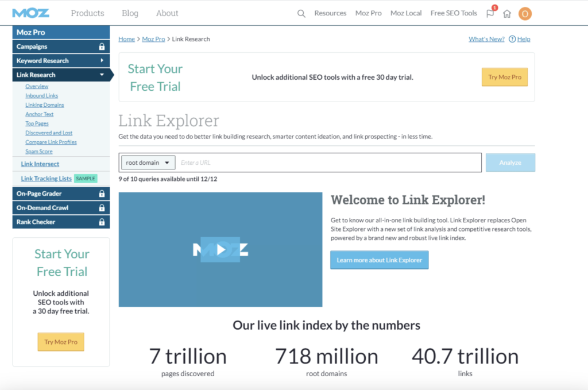
Task: Select the Keyword Research sidebar section
Action: click(x=61, y=60)
